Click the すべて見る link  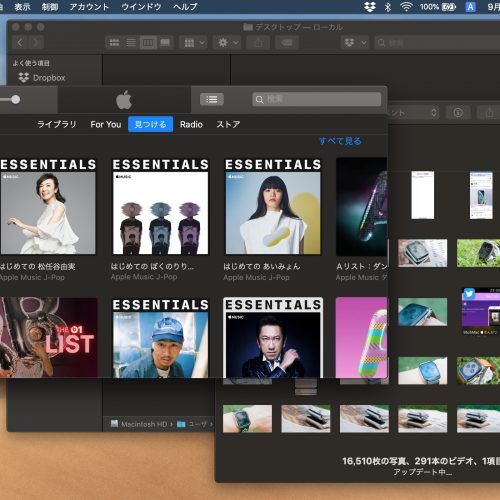(340, 141)
